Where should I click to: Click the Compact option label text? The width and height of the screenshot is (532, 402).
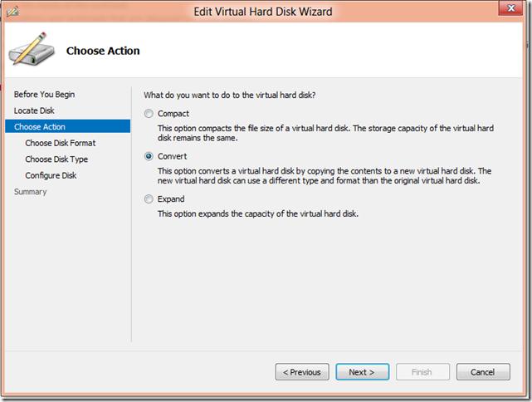pyautogui.click(x=173, y=114)
